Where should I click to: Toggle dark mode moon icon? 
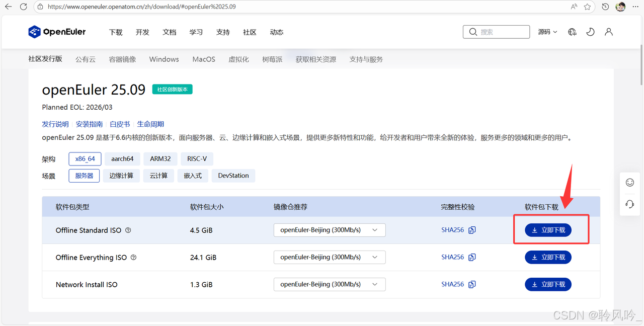click(591, 32)
